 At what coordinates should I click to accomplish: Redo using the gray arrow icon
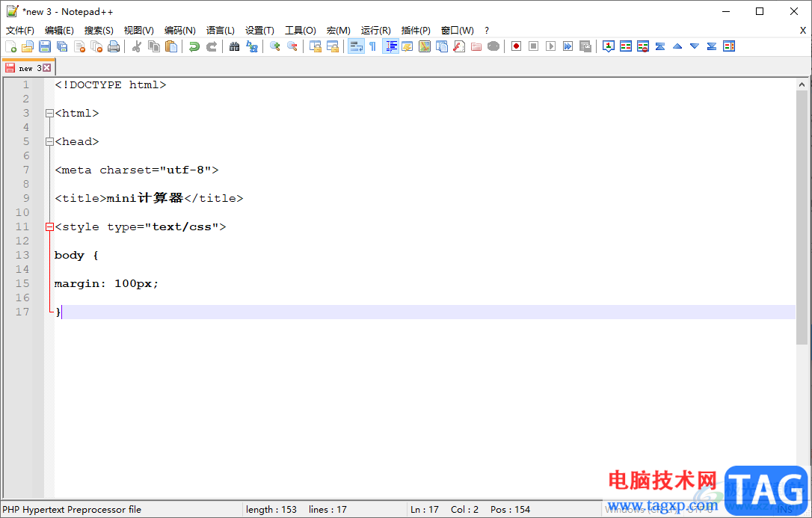point(212,46)
